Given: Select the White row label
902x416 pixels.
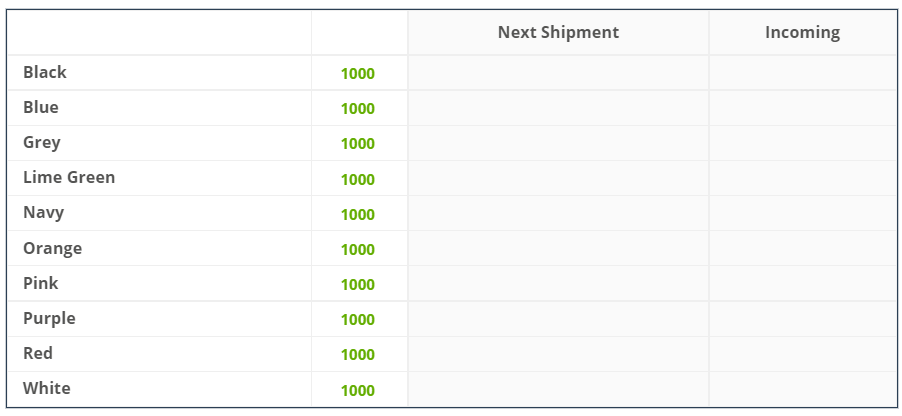Looking at the screenshot, I should coord(47,388).
